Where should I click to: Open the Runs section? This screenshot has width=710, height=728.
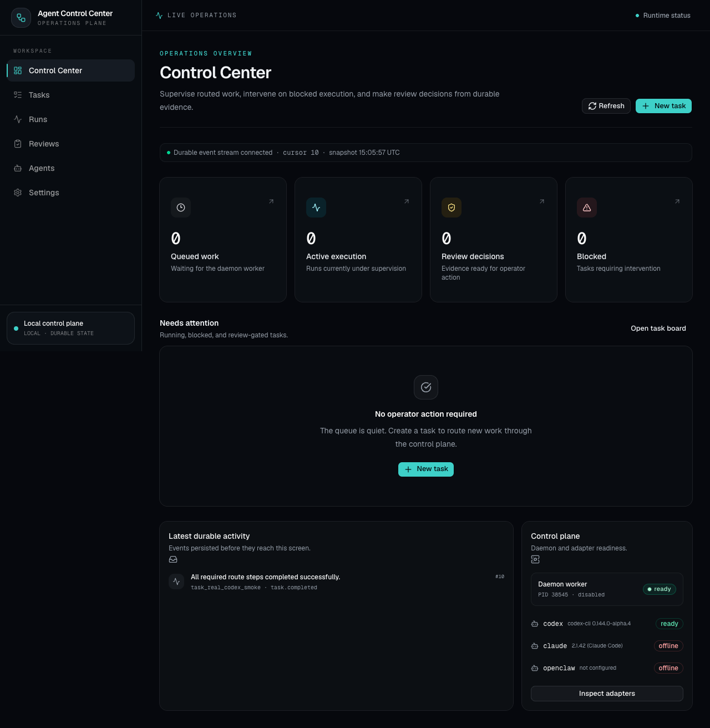pyautogui.click(x=70, y=119)
